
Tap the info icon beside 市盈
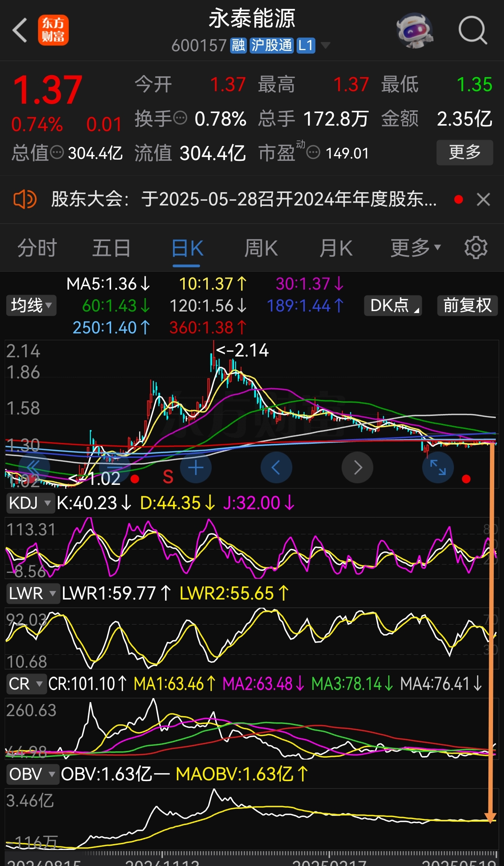pyautogui.click(x=313, y=152)
